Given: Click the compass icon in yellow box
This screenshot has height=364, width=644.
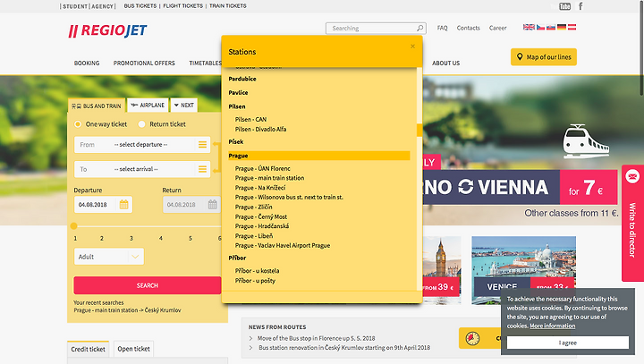Looking at the screenshot, I should (472, 338).
